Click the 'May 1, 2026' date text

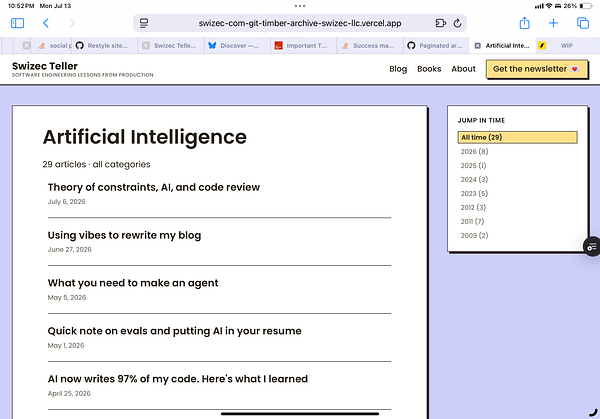pos(66,346)
